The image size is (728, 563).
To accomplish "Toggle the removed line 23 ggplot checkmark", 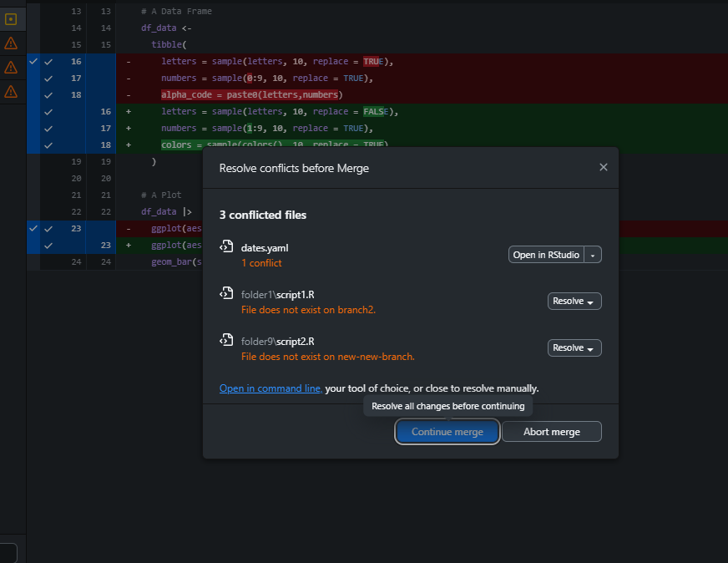I will tap(48, 228).
